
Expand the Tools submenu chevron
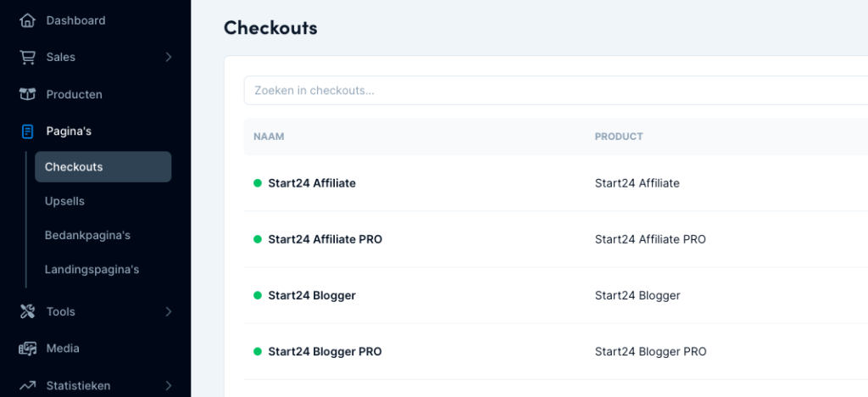tap(169, 312)
